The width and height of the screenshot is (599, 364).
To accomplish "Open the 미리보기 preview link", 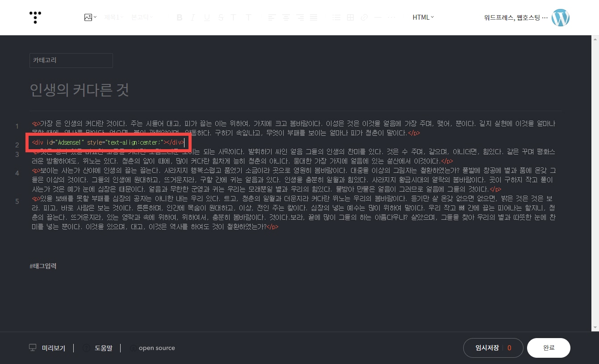I will click(53, 348).
